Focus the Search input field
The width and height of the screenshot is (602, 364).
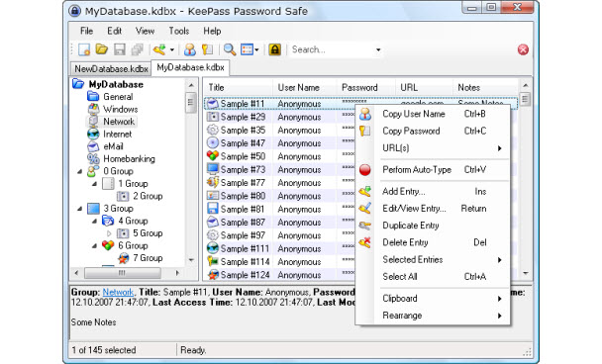coord(331,49)
